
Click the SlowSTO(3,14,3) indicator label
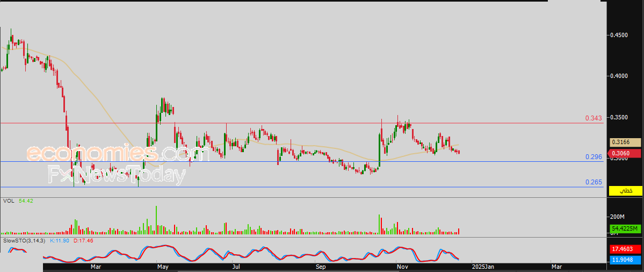point(25,240)
